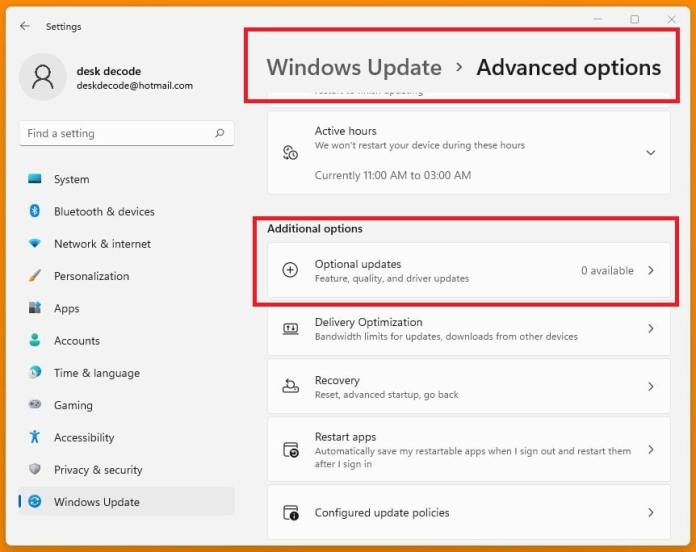This screenshot has height=552, width=696.
Task: Click the desk decode profile avatar
Action: tap(43, 77)
